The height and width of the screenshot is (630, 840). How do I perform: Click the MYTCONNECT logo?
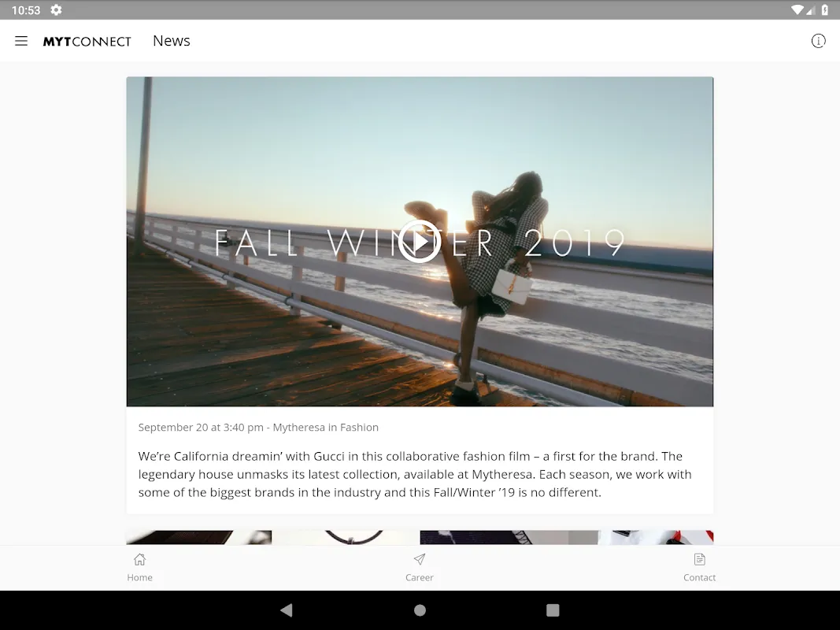(x=87, y=42)
